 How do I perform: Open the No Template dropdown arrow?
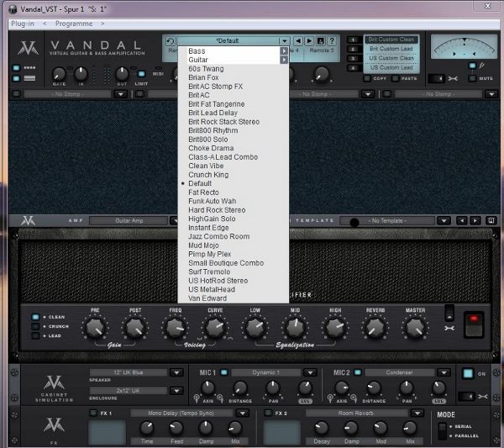pyautogui.click(x=444, y=220)
